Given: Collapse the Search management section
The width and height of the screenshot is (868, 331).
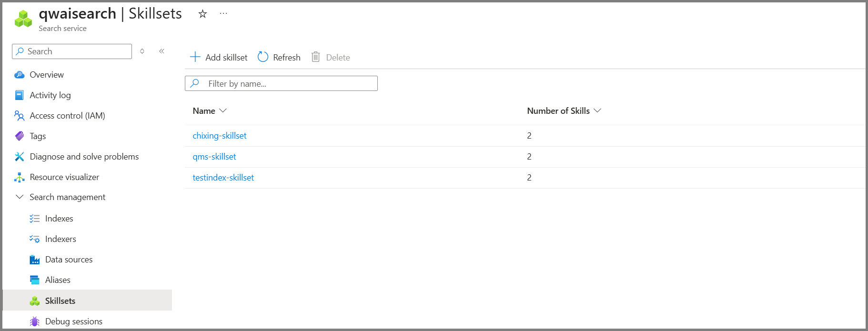Looking at the screenshot, I should click(x=20, y=197).
